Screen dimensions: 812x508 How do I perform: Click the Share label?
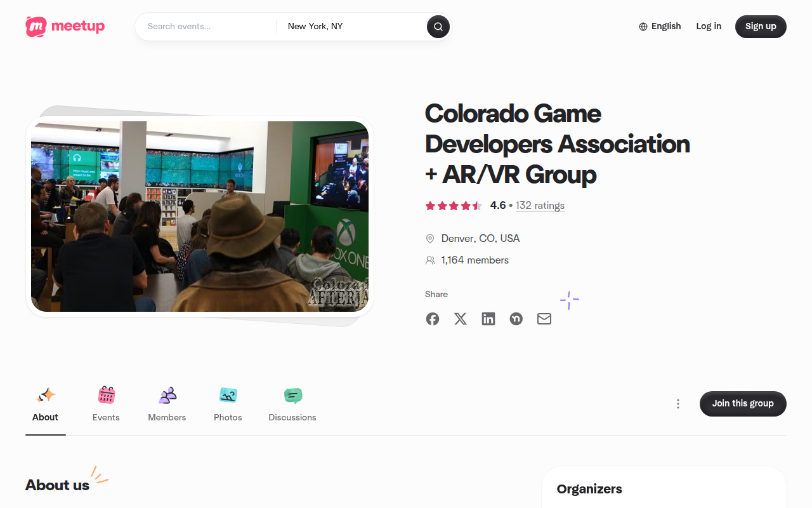[x=436, y=295]
